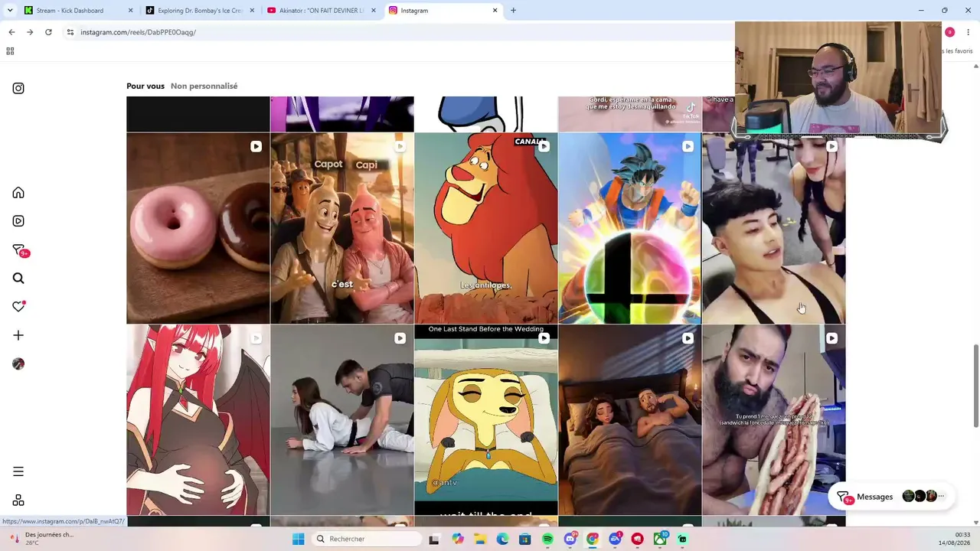Expand the tab search dropdown

coord(10,11)
